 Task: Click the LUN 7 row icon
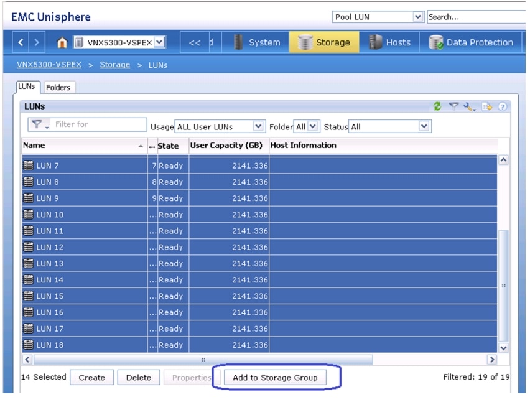(29, 166)
